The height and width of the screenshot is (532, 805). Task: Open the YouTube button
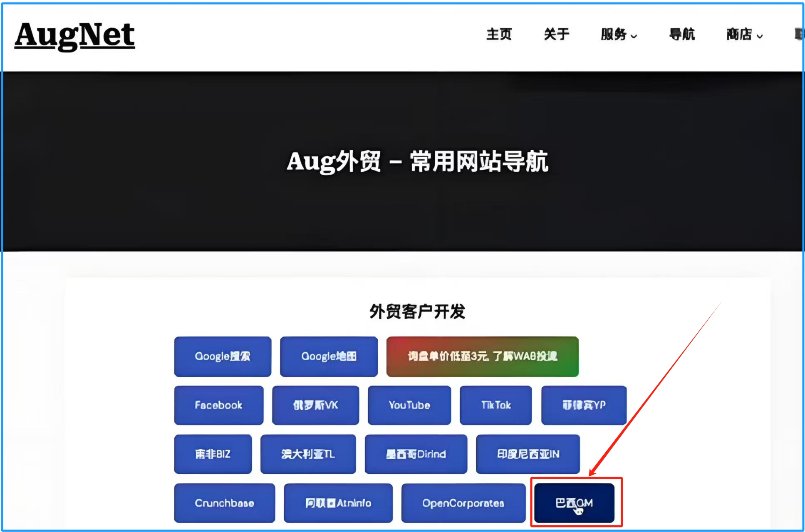click(x=409, y=405)
